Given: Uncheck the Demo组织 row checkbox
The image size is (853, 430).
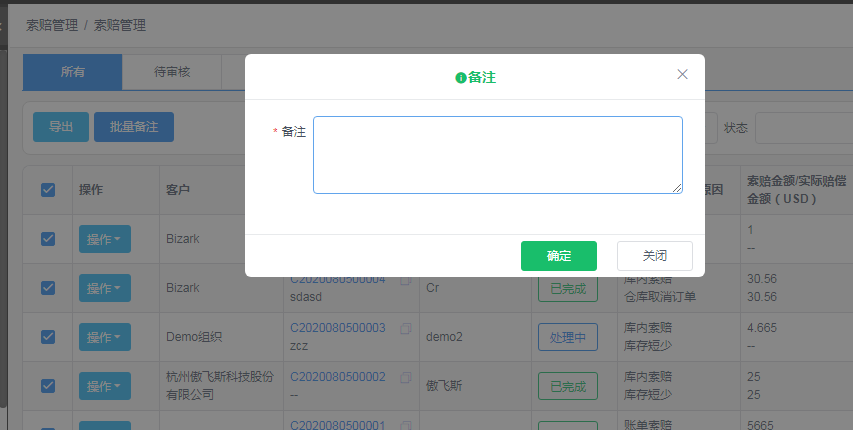Looking at the screenshot, I should click(x=48, y=336).
